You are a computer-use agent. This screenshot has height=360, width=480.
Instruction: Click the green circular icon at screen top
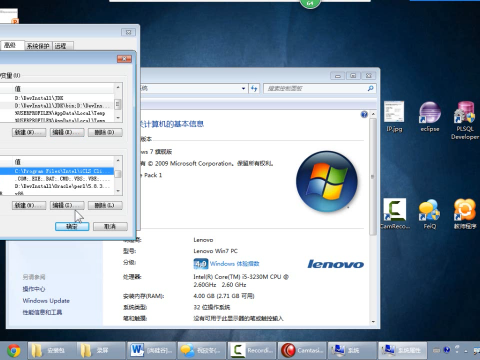coord(310,3)
